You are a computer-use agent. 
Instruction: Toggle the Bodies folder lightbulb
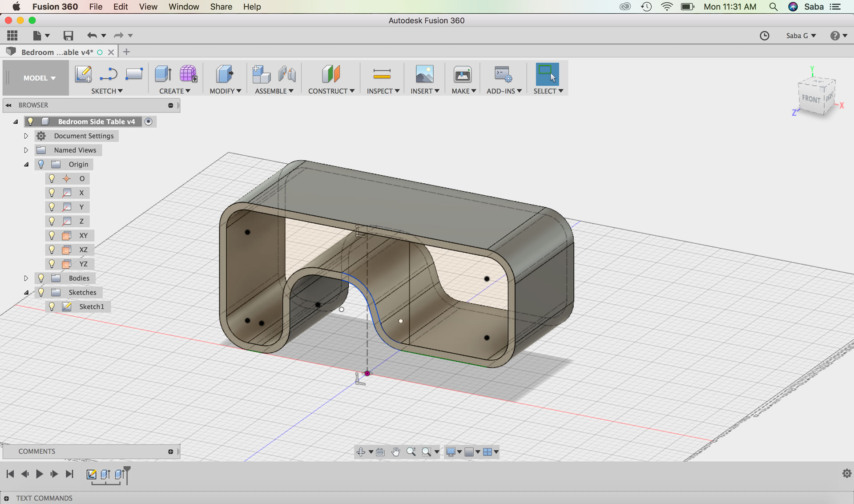click(x=41, y=278)
